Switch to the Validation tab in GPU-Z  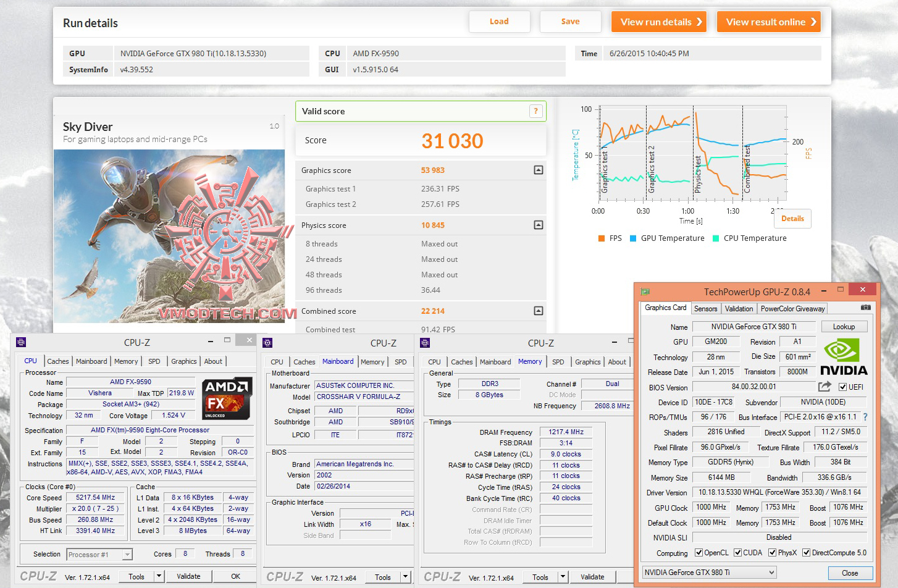[x=739, y=309]
